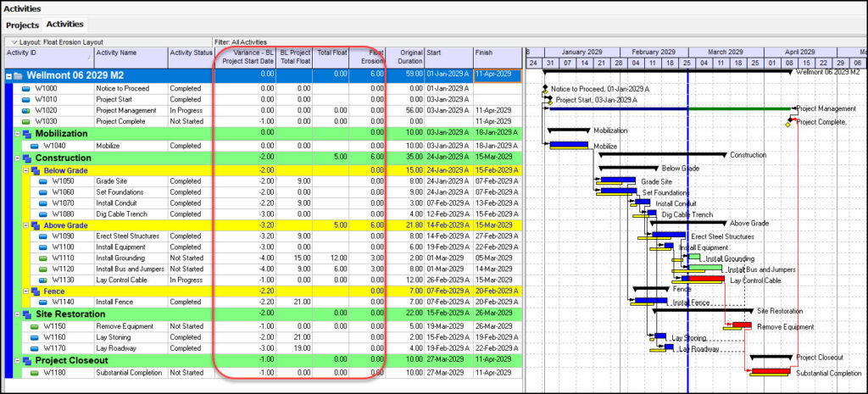Open the Float Erosion Layout options dropdown
This screenshot has height=394, width=868.
click(x=14, y=42)
